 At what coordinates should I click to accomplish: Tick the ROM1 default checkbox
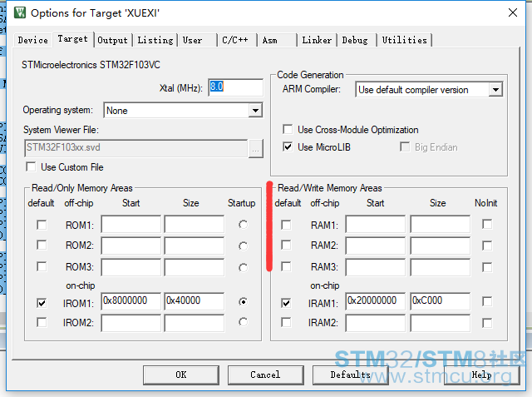point(42,225)
